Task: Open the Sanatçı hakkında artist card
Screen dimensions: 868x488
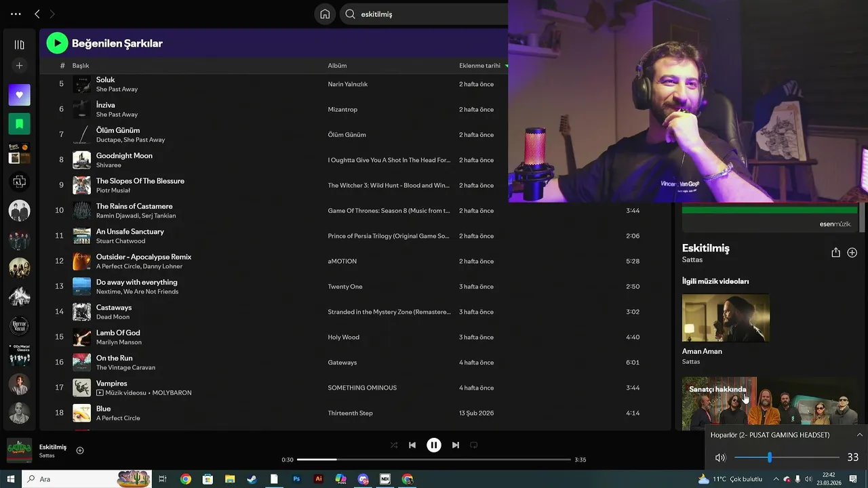Action: click(770, 403)
